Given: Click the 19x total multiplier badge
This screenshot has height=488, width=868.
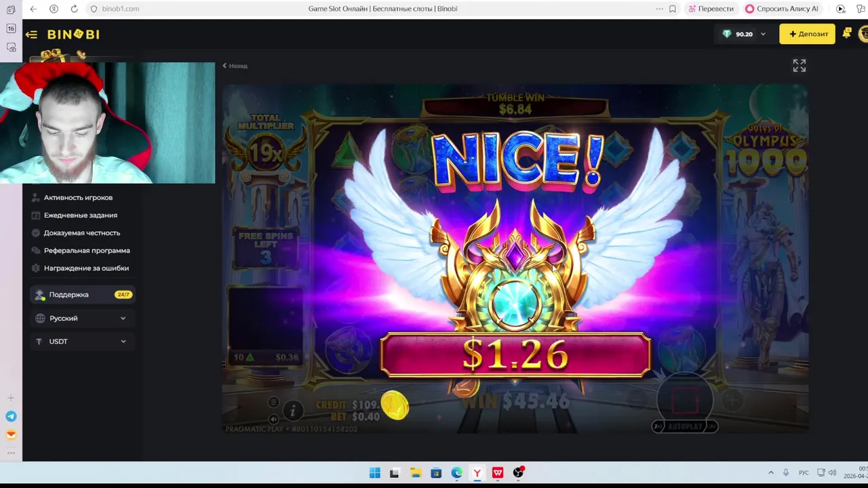Looking at the screenshot, I should coord(266,153).
